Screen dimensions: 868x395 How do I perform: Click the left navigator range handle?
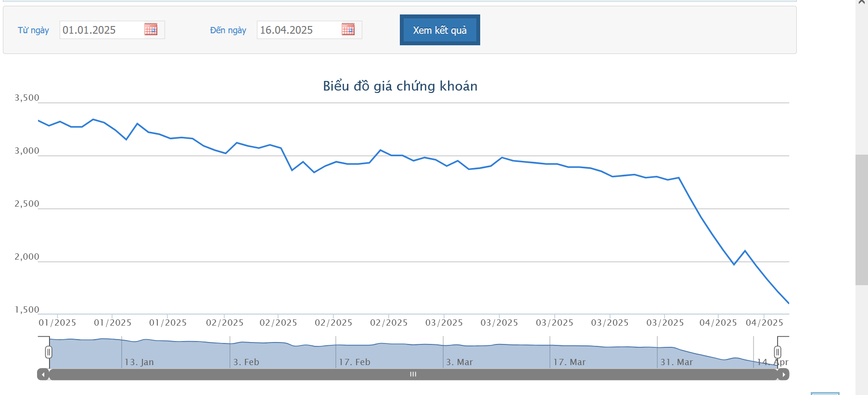tap(49, 352)
